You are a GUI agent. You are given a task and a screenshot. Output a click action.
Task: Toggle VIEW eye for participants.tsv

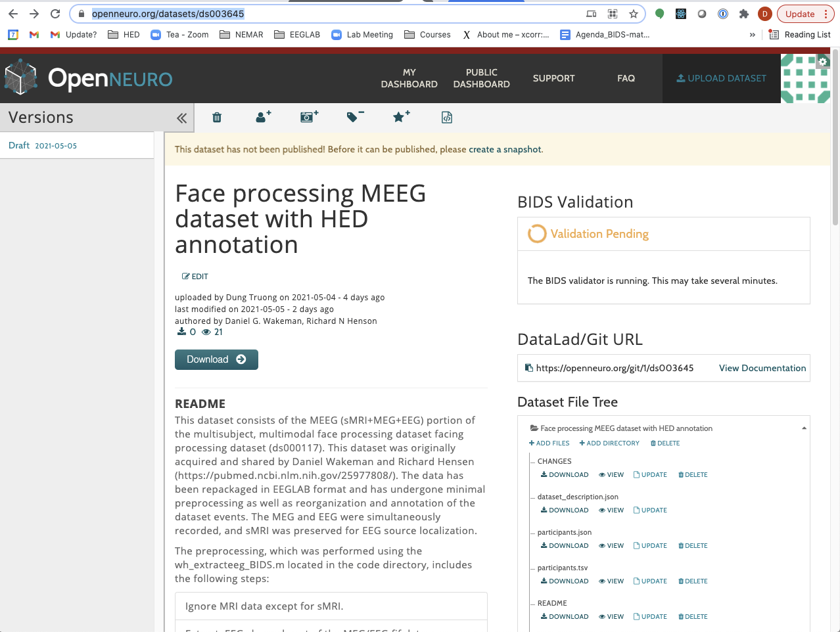[x=611, y=581]
